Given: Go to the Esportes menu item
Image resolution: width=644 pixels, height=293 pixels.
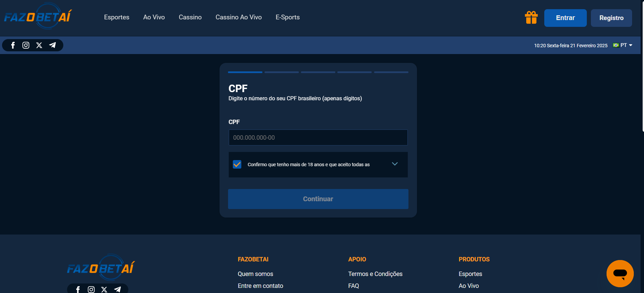Looking at the screenshot, I should point(116,17).
